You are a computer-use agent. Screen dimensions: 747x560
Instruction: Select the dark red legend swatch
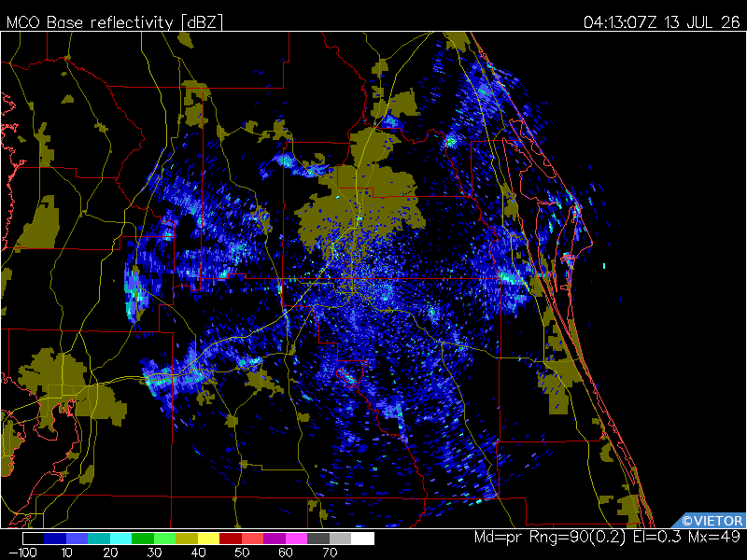[x=231, y=539]
